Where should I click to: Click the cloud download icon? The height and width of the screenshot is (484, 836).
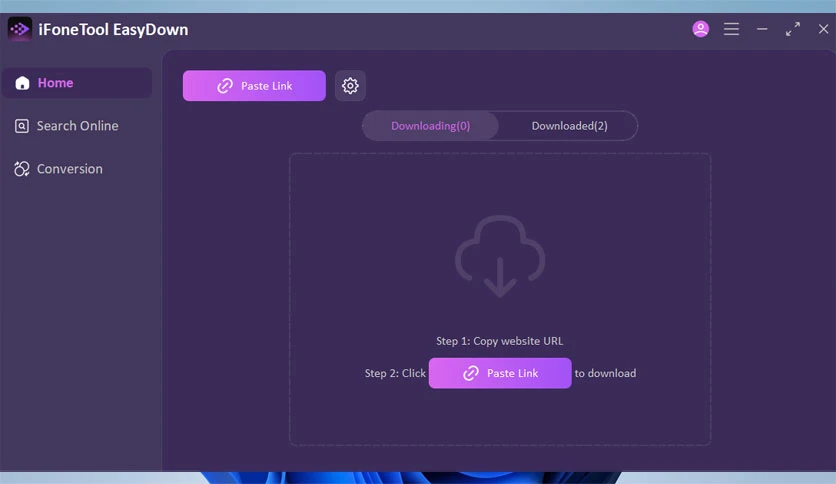tap(500, 256)
